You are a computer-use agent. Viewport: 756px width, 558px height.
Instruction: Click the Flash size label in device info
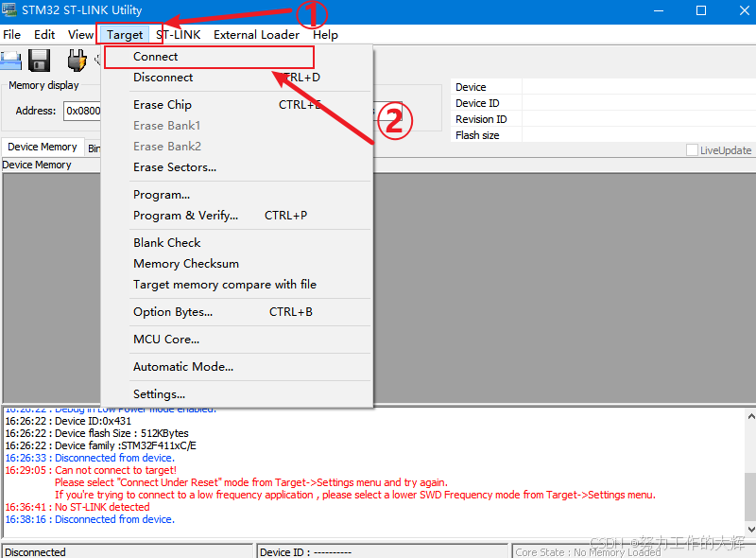pos(477,135)
